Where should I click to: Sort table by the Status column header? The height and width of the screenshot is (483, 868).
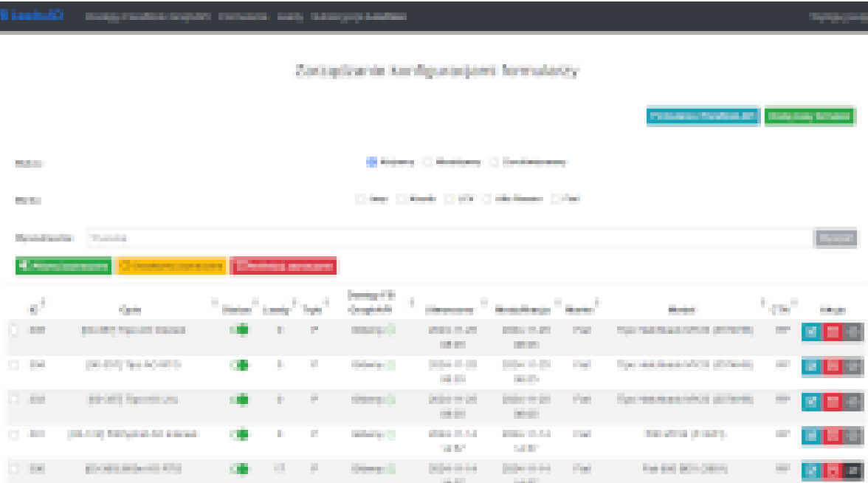pos(231,310)
